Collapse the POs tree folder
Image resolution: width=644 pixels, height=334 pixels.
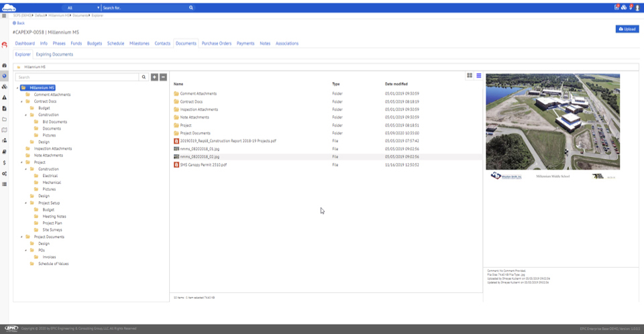[26, 250]
